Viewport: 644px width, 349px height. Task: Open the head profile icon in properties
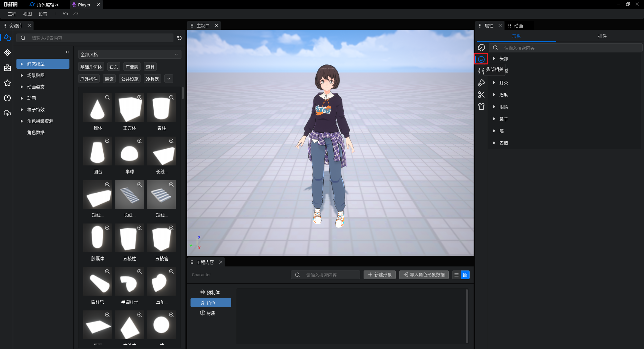point(481,48)
